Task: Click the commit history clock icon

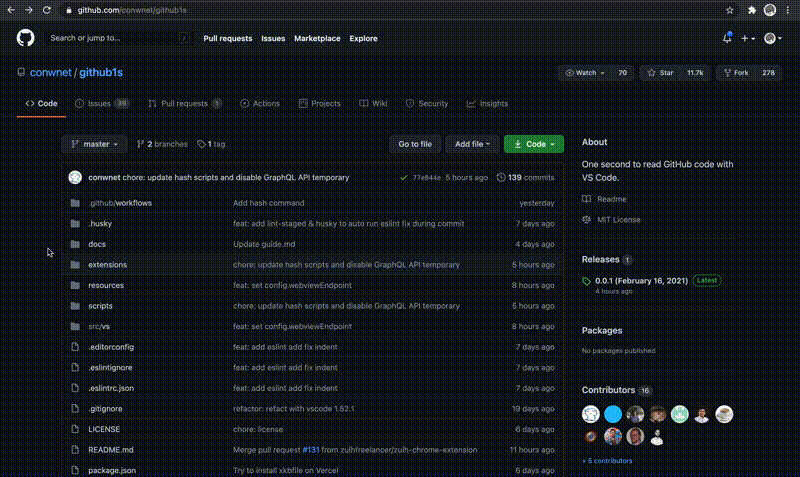Action: click(x=501, y=178)
